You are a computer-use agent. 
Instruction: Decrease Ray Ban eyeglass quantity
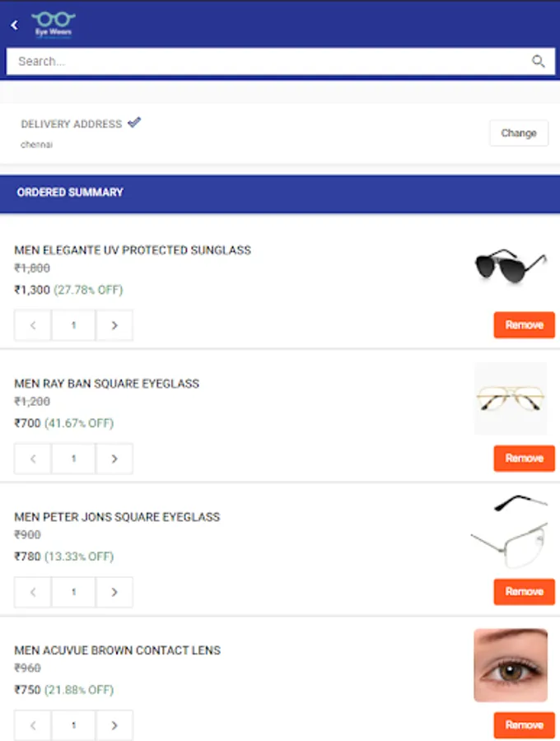point(33,459)
